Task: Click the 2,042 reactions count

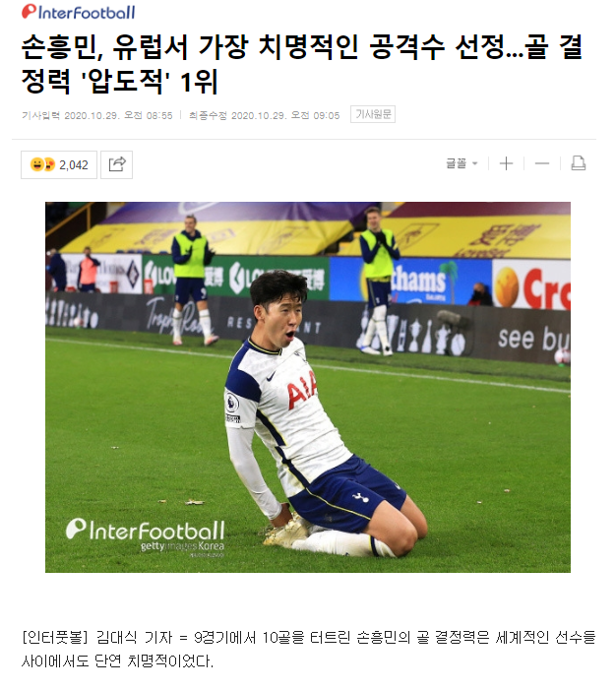Action: coord(74,165)
